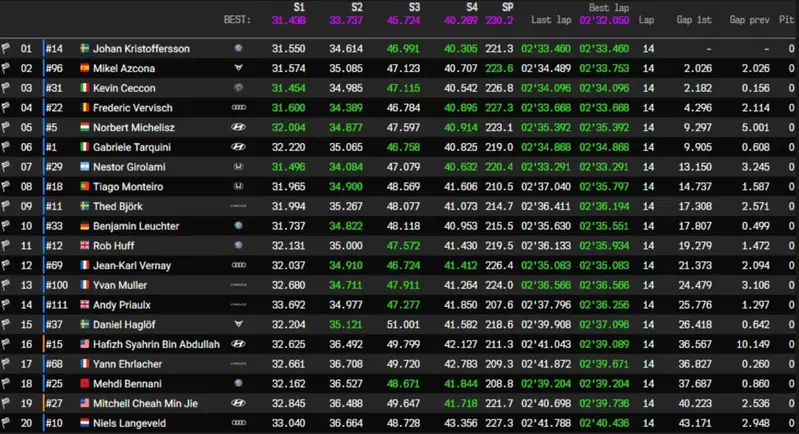Click Hafizh Syahrin's Gap prev value 10.149
Image resolution: width=799 pixels, height=434 pixels.
pos(753,344)
